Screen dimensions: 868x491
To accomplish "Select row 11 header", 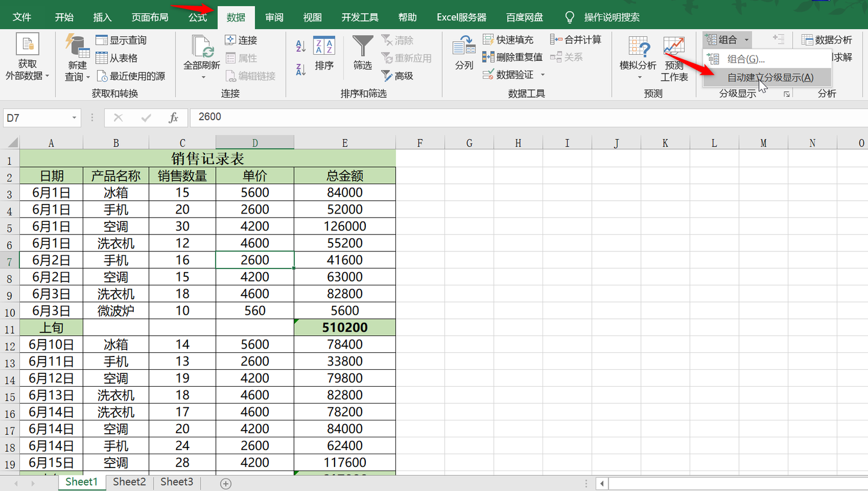I will click(x=9, y=329).
